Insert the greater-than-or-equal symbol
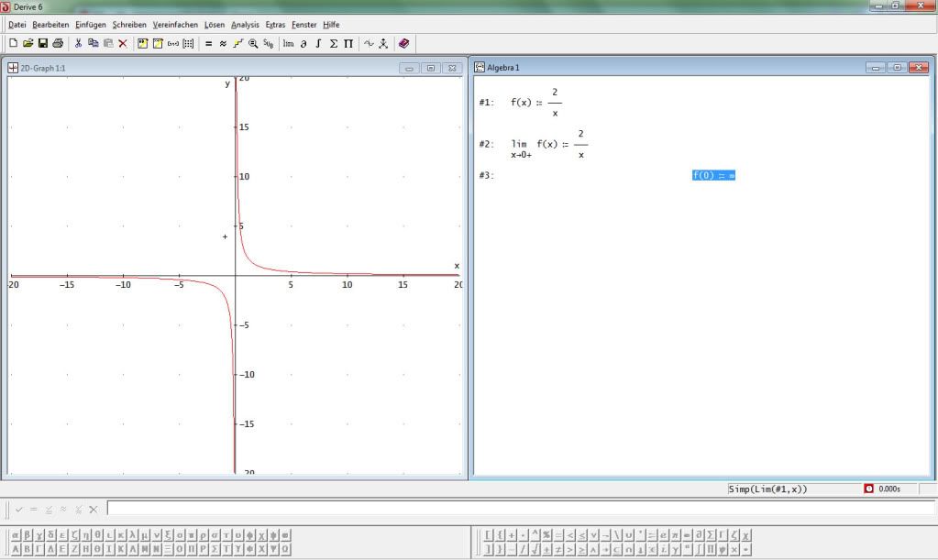 (581, 549)
